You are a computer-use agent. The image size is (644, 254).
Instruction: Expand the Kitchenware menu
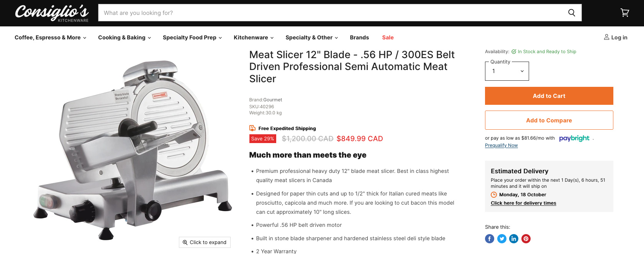tap(254, 37)
